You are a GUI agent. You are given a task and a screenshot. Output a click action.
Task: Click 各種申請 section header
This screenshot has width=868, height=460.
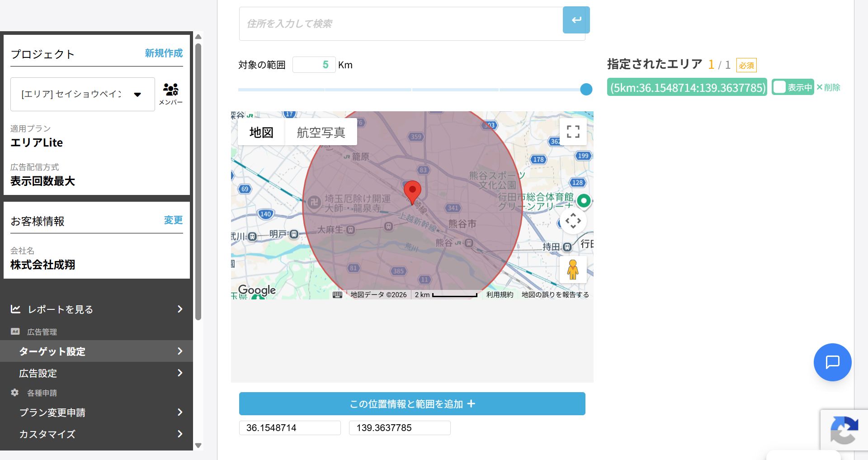tap(42, 393)
